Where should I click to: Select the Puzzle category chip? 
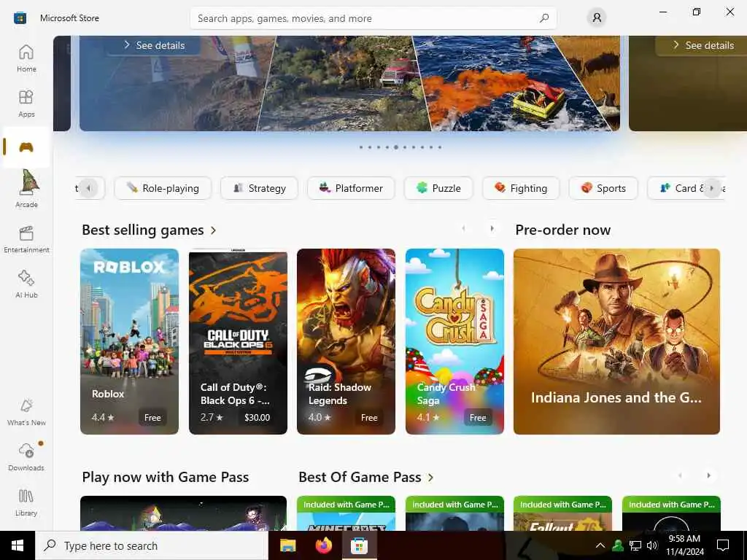click(x=438, y=188)
